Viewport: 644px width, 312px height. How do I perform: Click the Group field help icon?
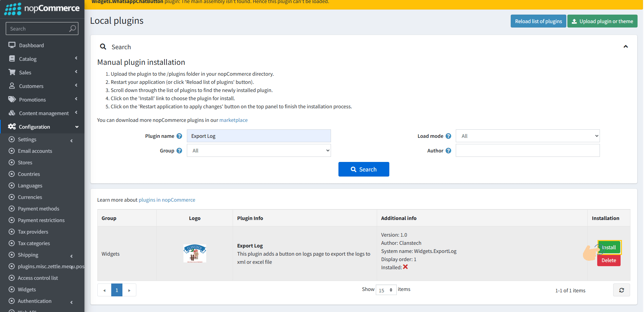coord(179,151)
